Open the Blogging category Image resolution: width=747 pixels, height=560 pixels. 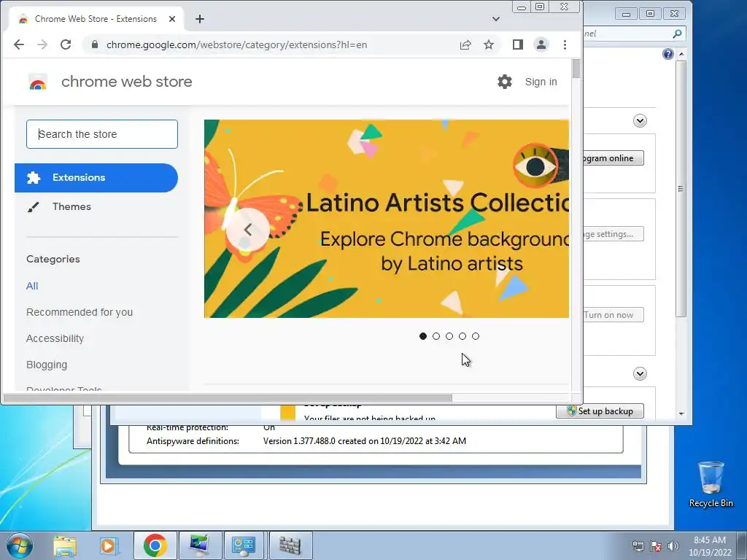47,365
